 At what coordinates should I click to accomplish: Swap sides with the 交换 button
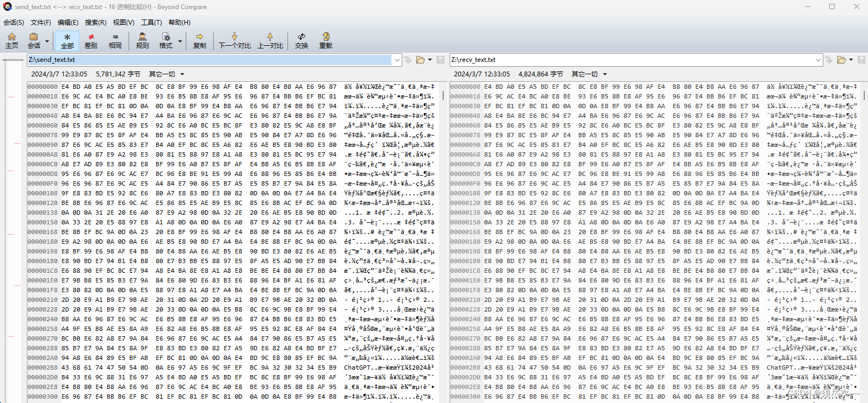click(302, 41)
